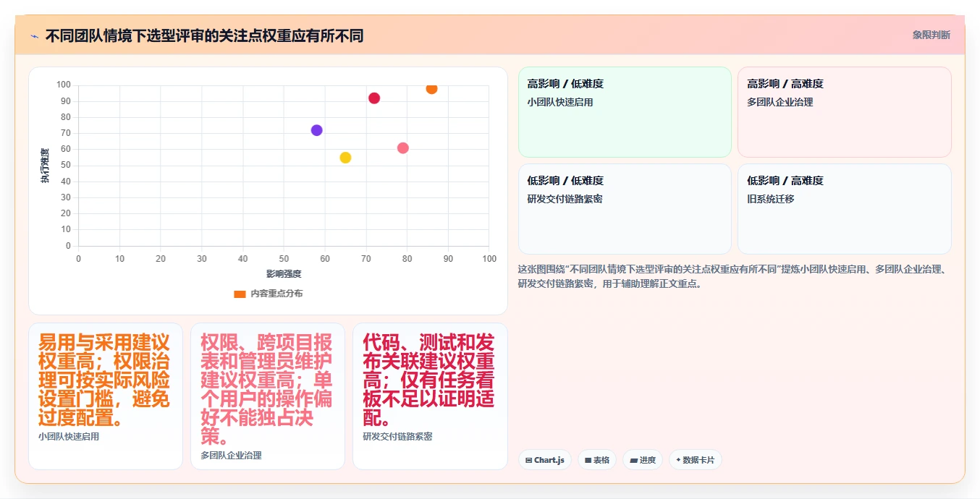Click the orange legend color box

(x=240, y=294)
